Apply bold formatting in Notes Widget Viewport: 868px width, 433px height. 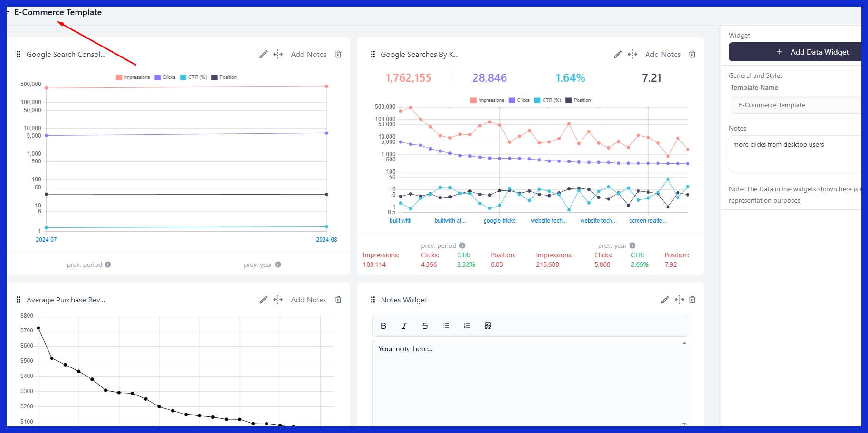383,326
